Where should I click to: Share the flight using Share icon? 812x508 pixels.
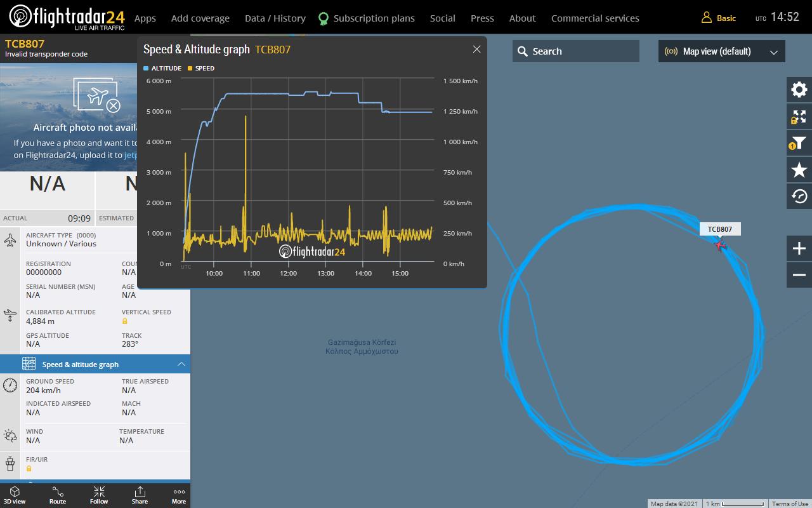(140, 495)
